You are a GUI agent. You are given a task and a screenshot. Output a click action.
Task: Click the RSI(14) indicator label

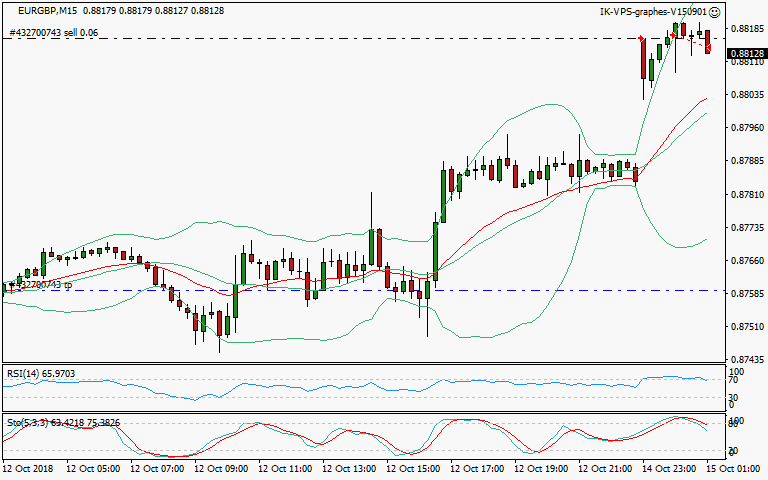(40, 373)
